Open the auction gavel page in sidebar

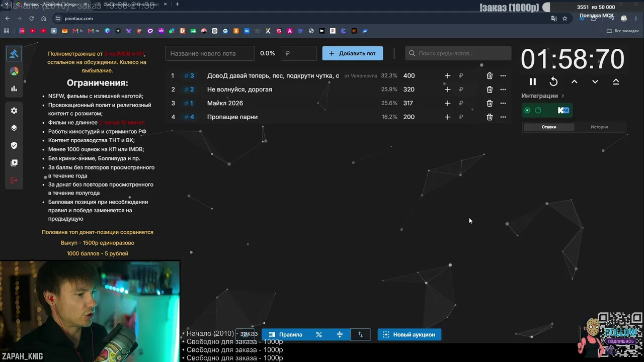pos(14,54)
